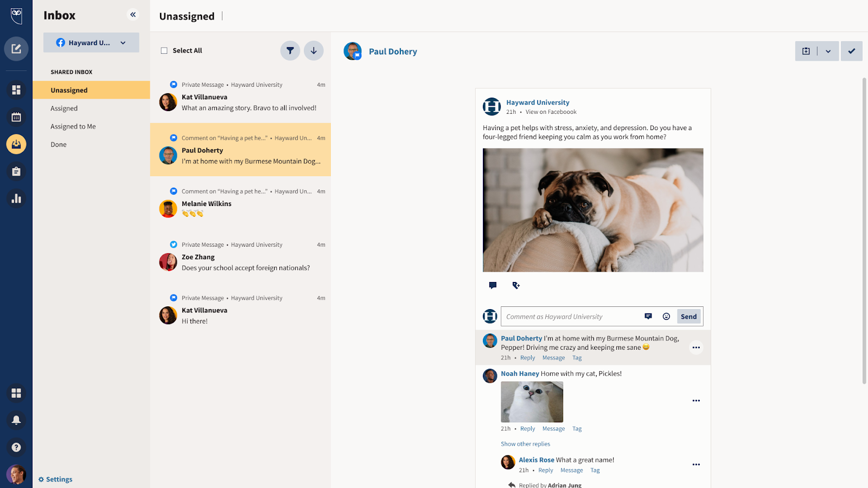Open the Compose new post icon
868x488 pixels.
click(16, 48)
